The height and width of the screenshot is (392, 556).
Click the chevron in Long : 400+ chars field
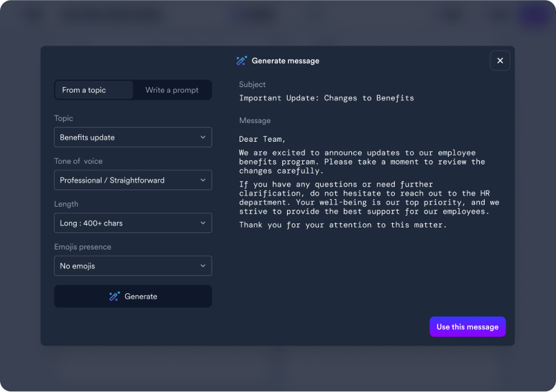(x=203, y=223)
